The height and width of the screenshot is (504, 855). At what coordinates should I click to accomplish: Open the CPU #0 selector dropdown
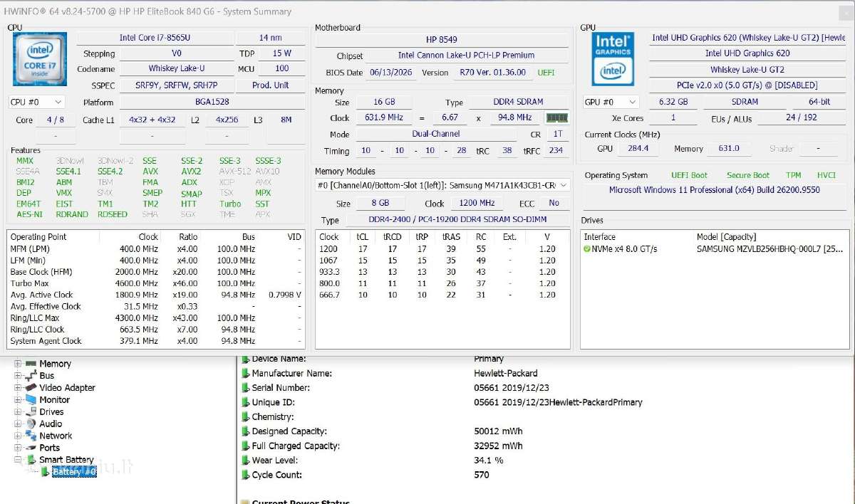tap(37, 102)
